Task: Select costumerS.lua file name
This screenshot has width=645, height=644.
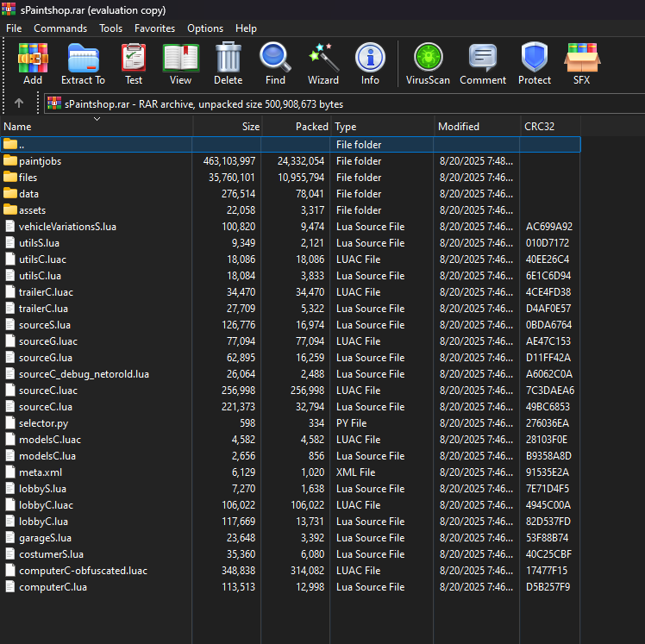Action: click(52, 554)
